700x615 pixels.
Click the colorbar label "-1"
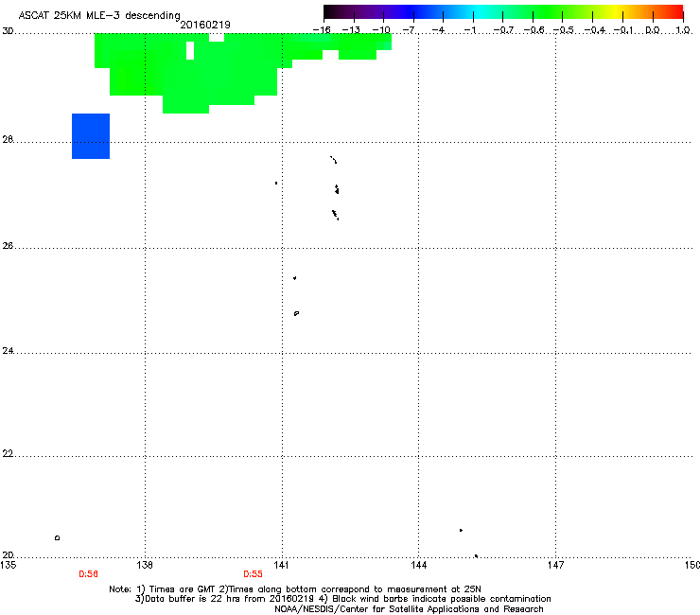469,30
